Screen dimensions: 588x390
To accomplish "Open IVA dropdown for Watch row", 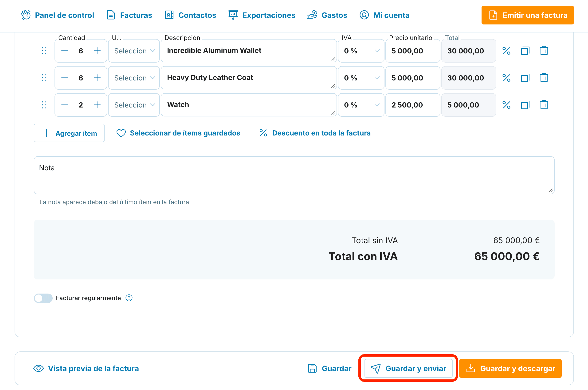I will tap(361, 105).
